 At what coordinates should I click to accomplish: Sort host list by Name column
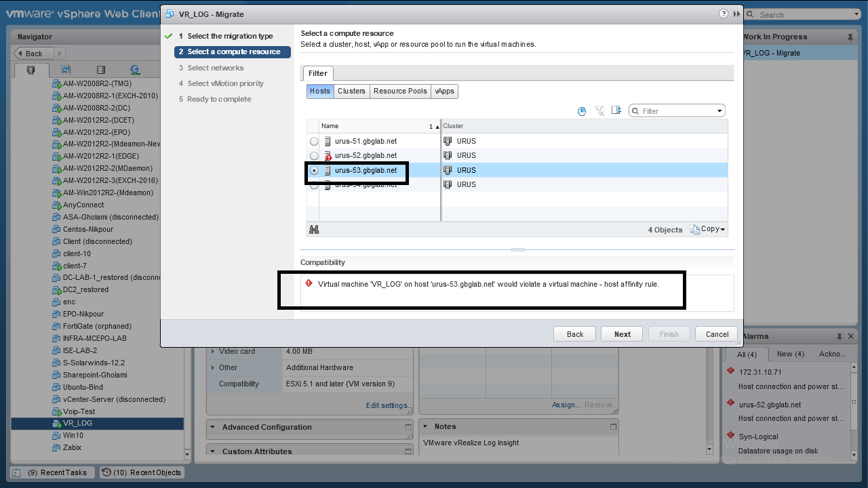[380, 126]
